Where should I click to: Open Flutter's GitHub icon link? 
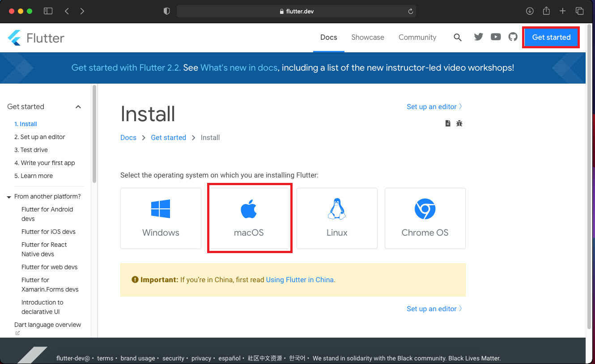tap(513, 37)
